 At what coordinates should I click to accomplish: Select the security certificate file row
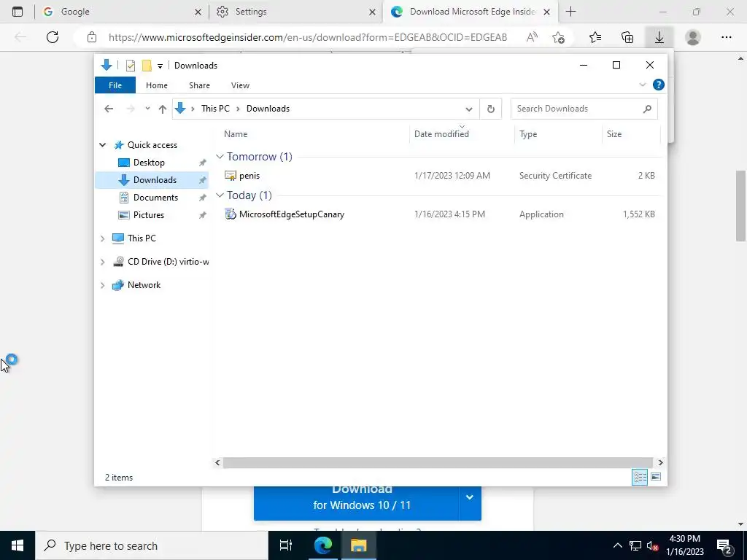click(438, 176)
